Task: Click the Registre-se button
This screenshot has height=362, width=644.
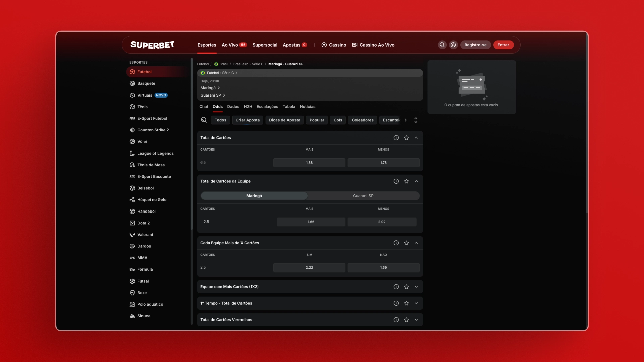Action: coord(475,45)
